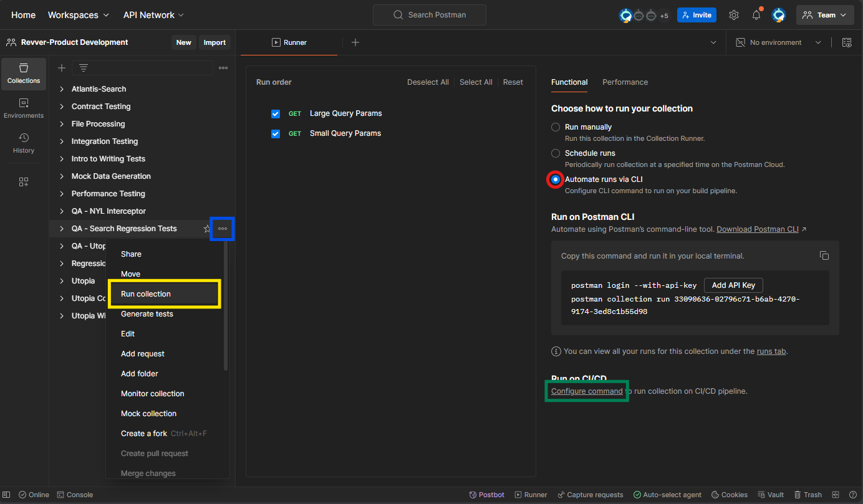Open the settings gear icon
The height and width of the screenshot is (504, 863).
[734, 15]
